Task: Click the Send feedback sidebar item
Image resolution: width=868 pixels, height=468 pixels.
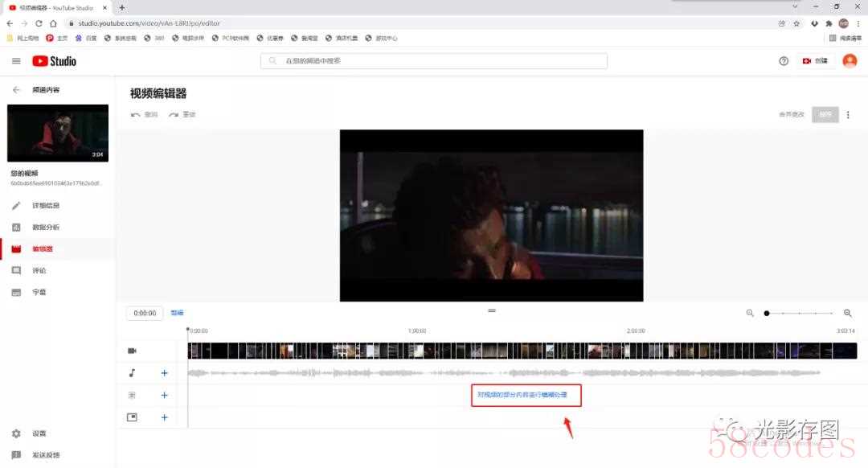Action: point(58,455)
